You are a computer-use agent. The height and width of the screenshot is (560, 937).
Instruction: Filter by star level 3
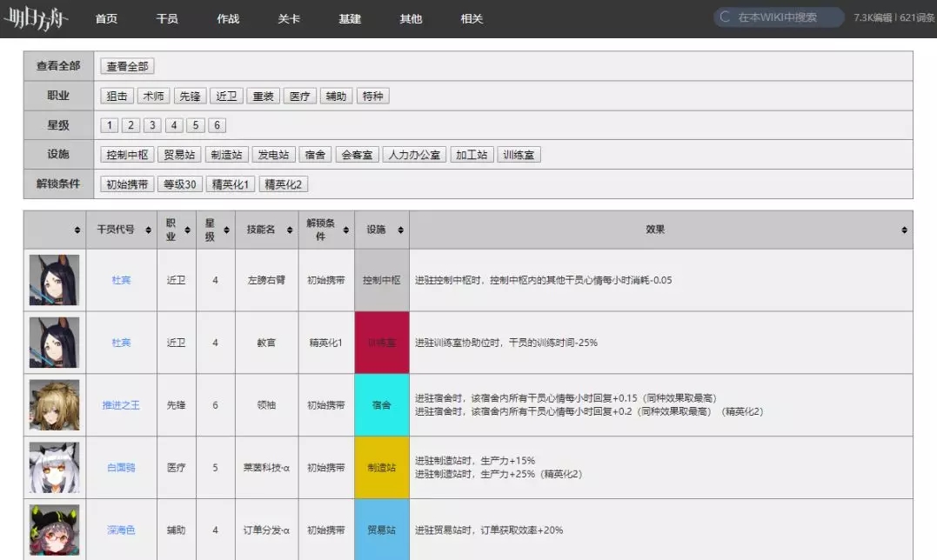tap(152, 125)
